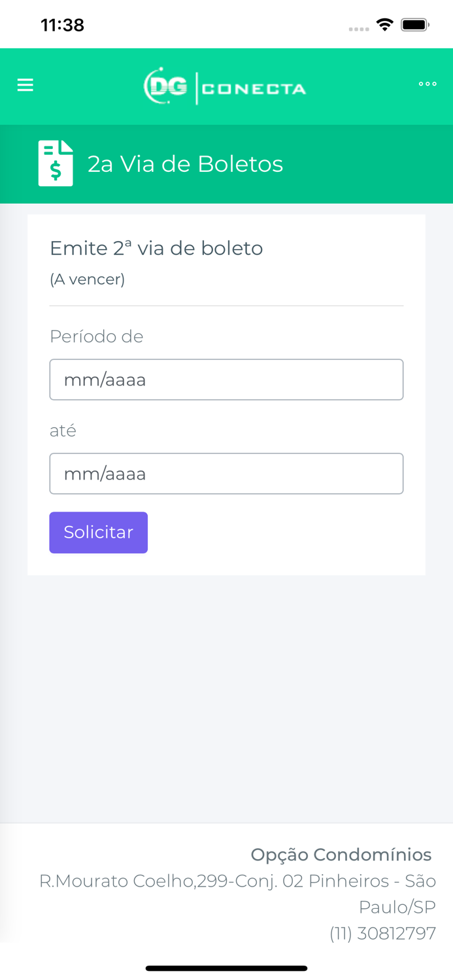Tap the boleto document dollar icon
453x980 pixels.
[56, 163]
